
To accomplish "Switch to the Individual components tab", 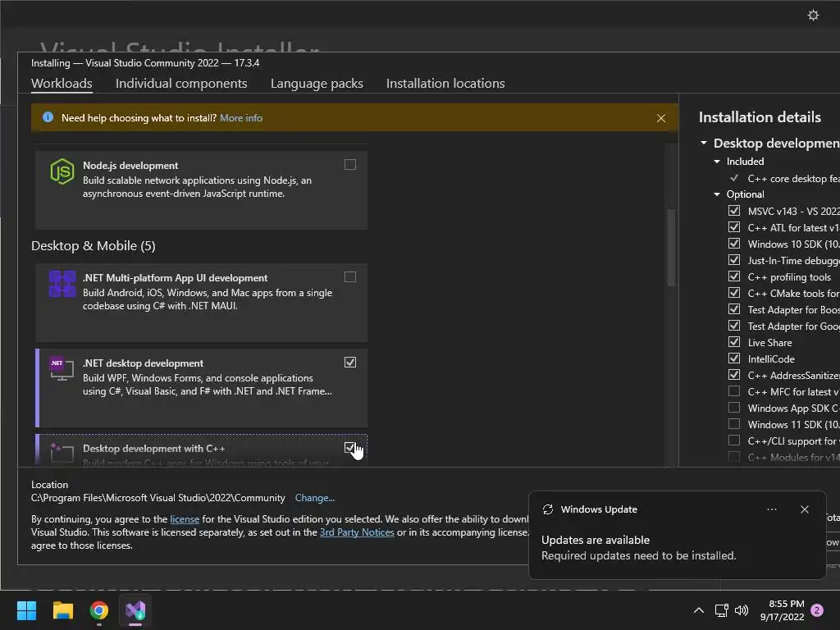I will (181, 84).
